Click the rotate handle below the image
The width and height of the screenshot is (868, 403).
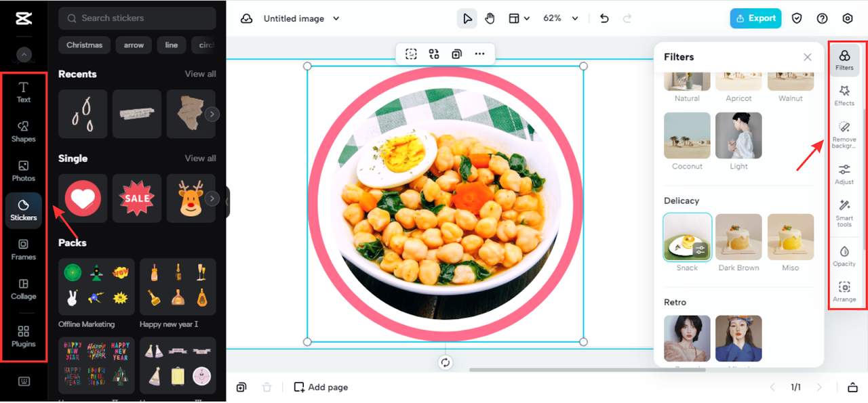click(x=446, y=362)
